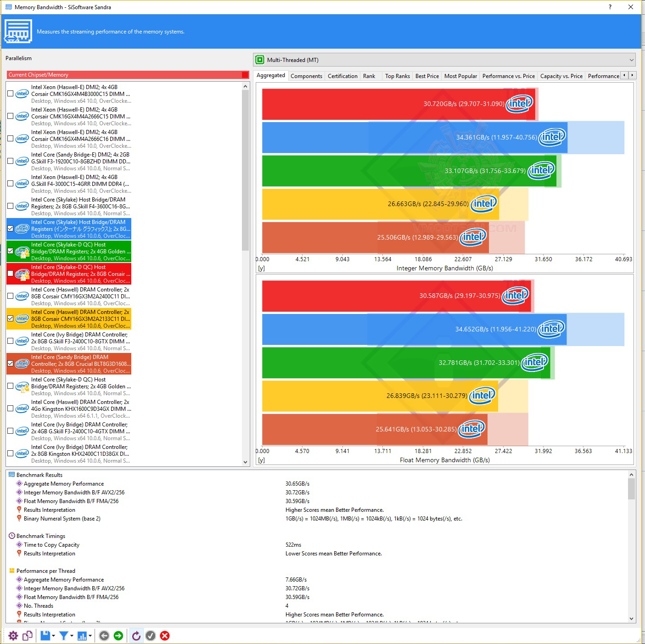This screenshot has width=645, height=644.
Task: Click the Benchmark Results section icon
Action: [x=12, y=475]
